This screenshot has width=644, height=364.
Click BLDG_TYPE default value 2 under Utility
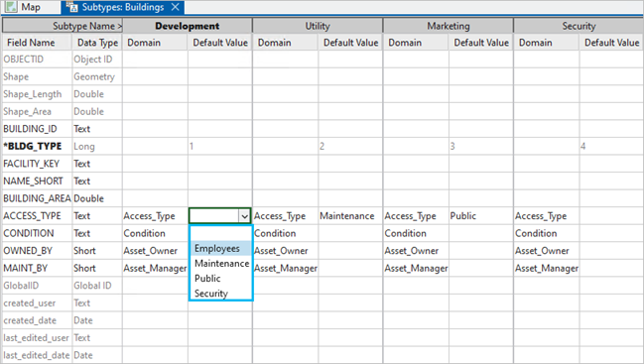coord(350,147)
